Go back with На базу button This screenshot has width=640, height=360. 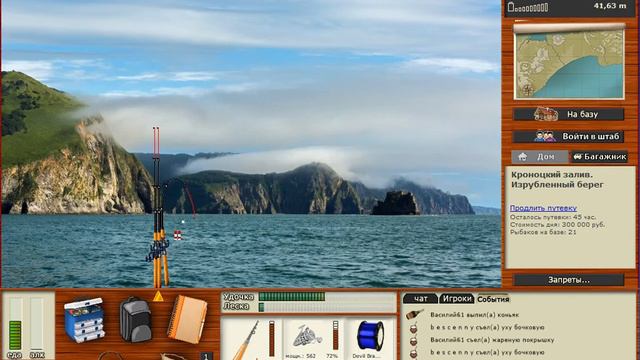pos(569,114)
